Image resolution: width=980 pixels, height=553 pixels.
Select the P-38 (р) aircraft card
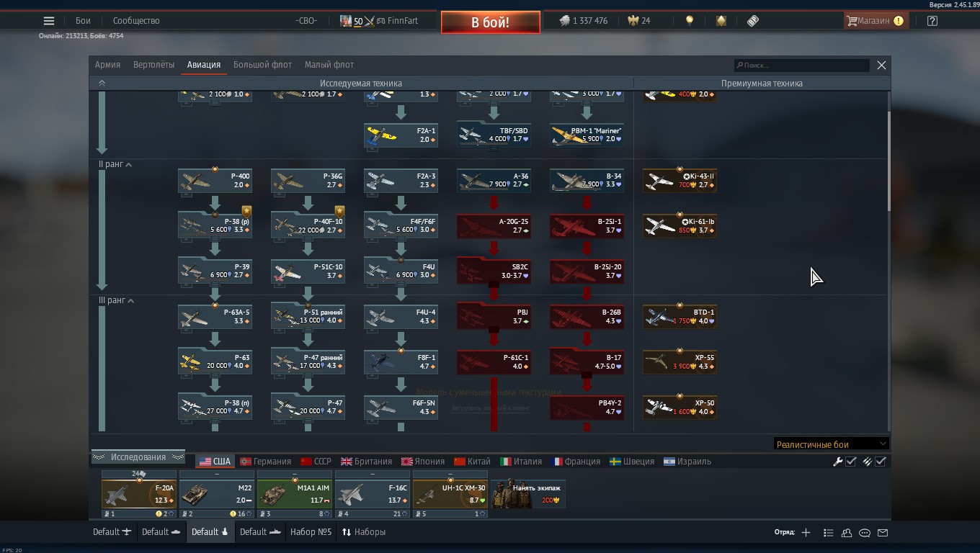[215, 226]
